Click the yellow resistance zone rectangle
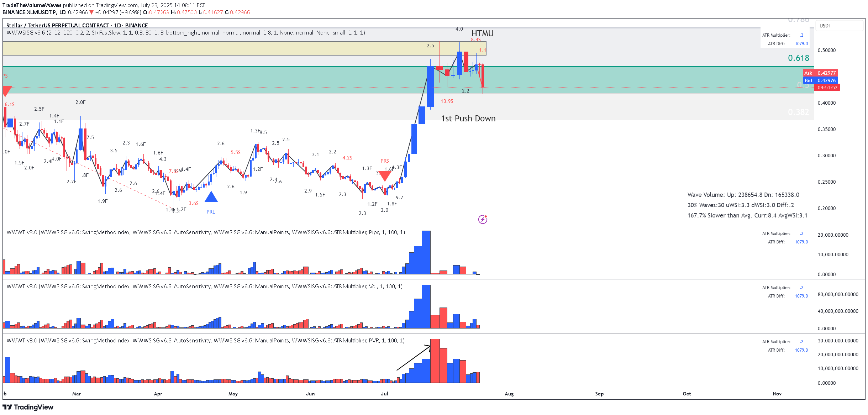Screen dimensions: 868x415 coord(244,48)
